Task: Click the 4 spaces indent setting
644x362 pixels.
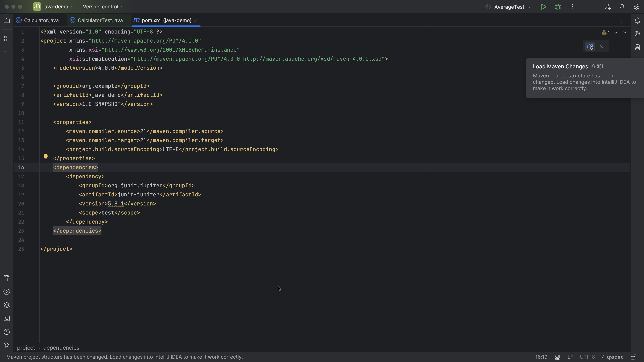Action: pyautogui.click(x=612, y=357)
